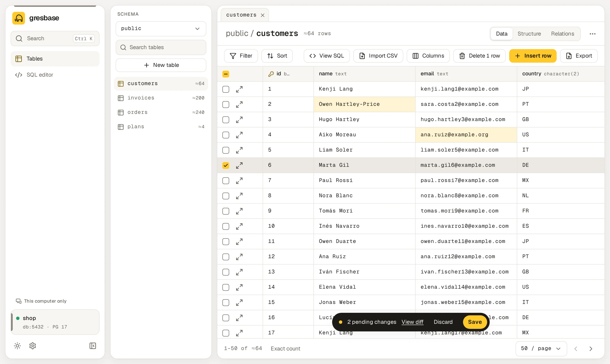Close the customers tab with X
The height and width of the screenshot is (364, 610).
pyautogui.click(x=263, y=15)
